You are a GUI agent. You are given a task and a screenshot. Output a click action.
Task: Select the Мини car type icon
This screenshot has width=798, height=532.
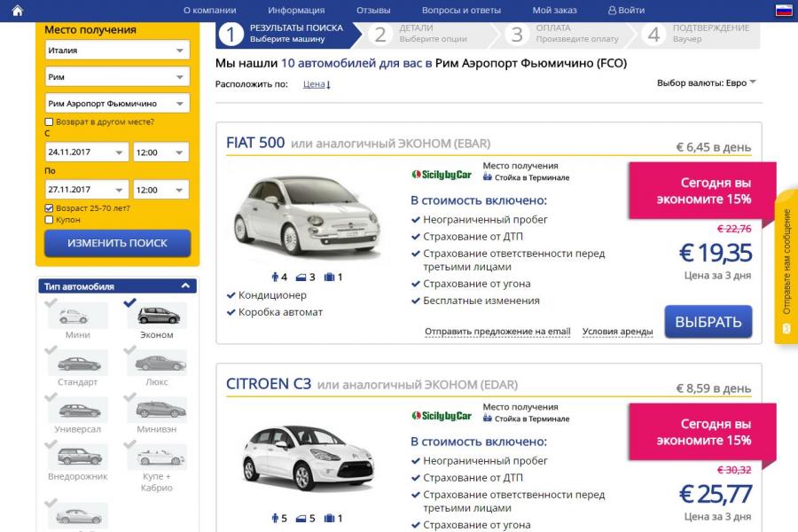78,316
